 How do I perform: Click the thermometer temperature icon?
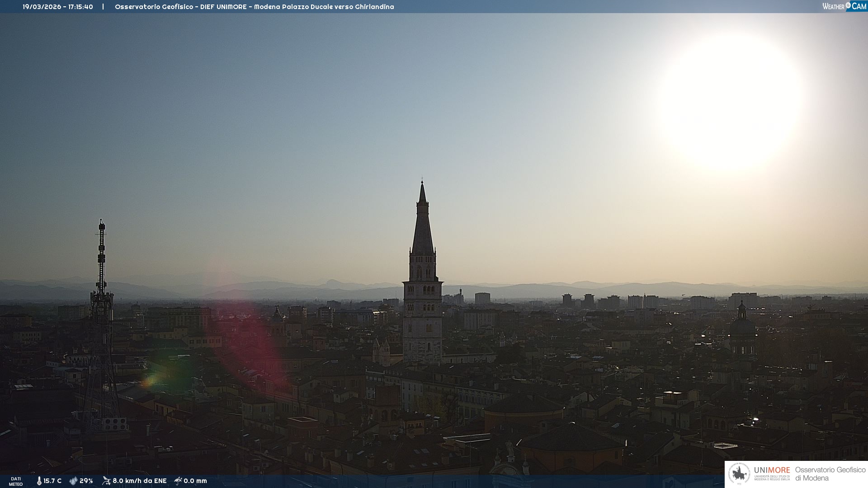[x=39, y=481]
